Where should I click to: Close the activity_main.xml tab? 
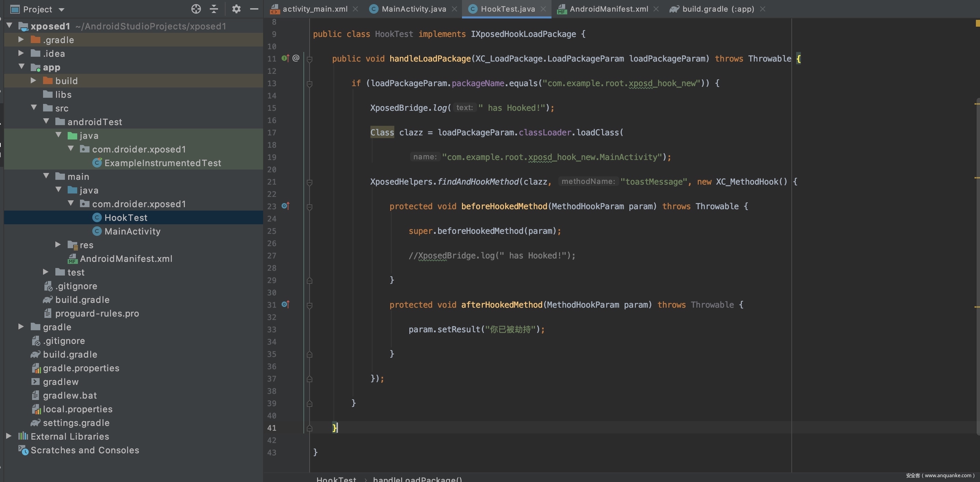[355, 9]
